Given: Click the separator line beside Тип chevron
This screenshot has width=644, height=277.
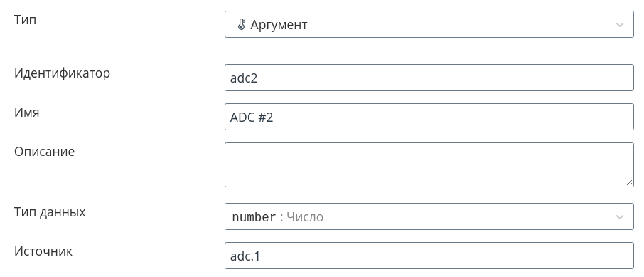Looking at the screenshot, I should click(x=606, y=24).
